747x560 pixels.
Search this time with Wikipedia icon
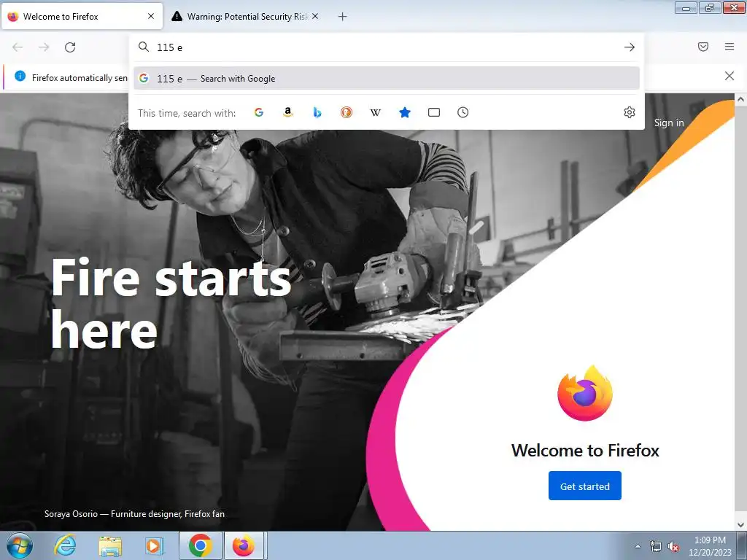(376, 112)
